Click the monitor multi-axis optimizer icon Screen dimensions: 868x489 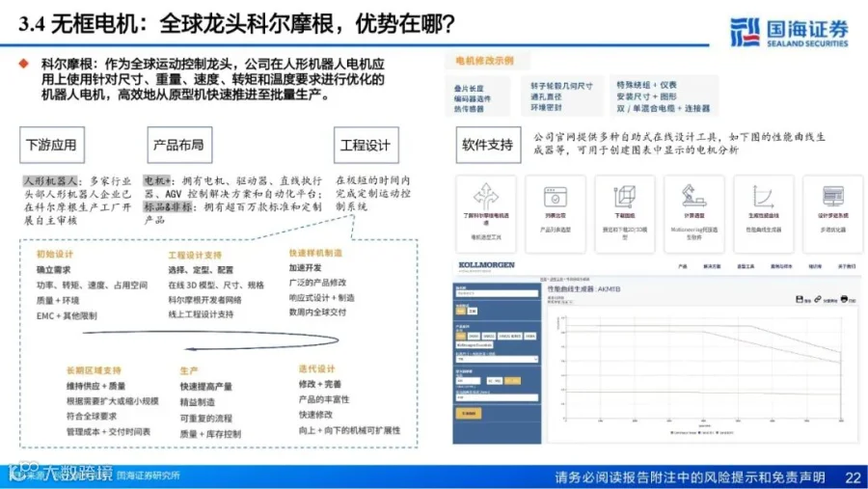[x=832, y=196]
